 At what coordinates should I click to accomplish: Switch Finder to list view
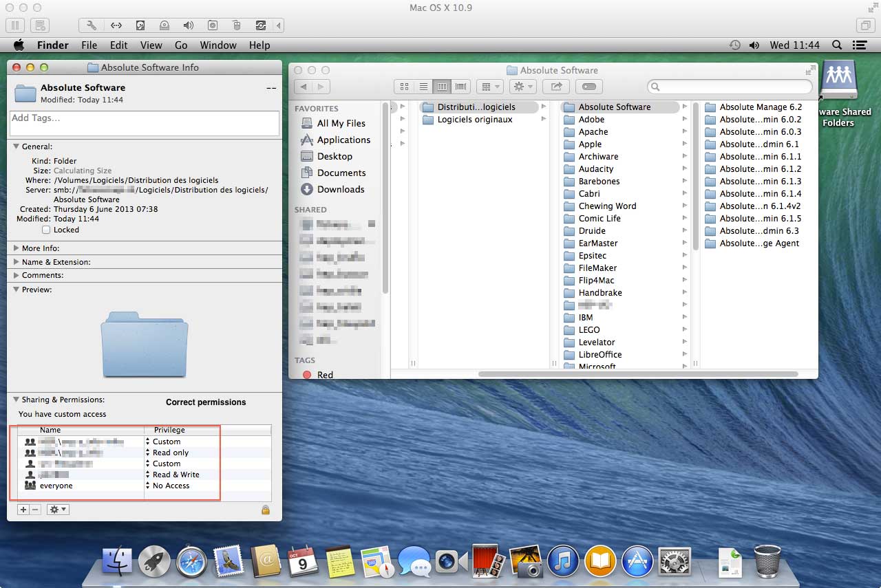tap(423, 87)
